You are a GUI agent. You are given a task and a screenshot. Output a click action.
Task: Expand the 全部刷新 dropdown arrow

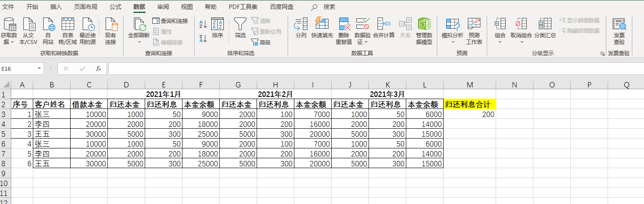tap(139, 42)
